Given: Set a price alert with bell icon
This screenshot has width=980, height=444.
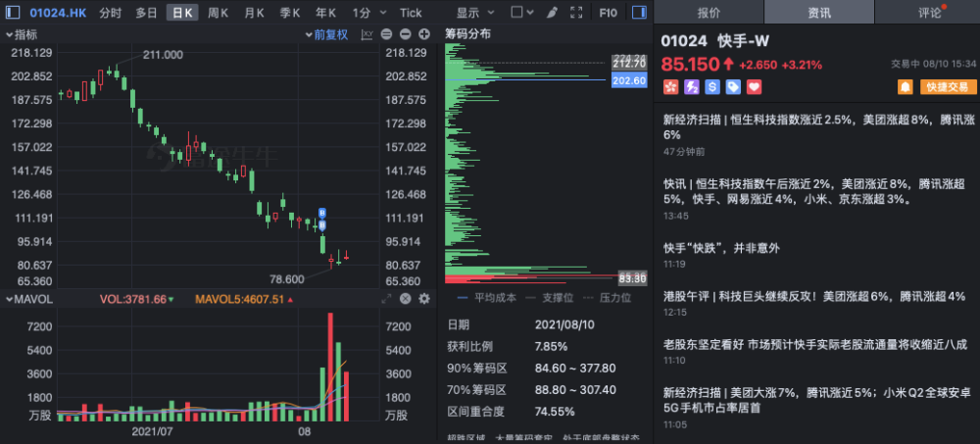Looking at the screenshot, I should pyautogui.click(x=905, y=87).
